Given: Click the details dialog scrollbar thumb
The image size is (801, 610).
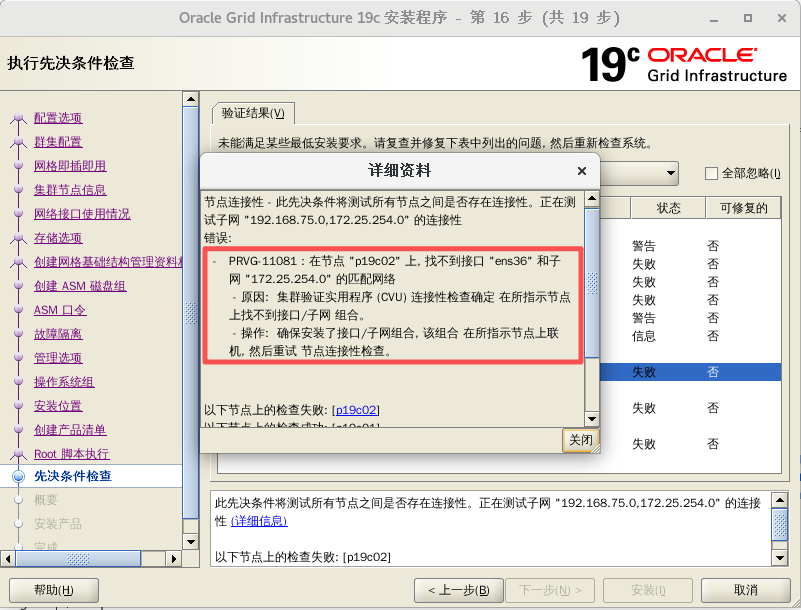Looking at the screenshot, I should (x=592, y=283).
